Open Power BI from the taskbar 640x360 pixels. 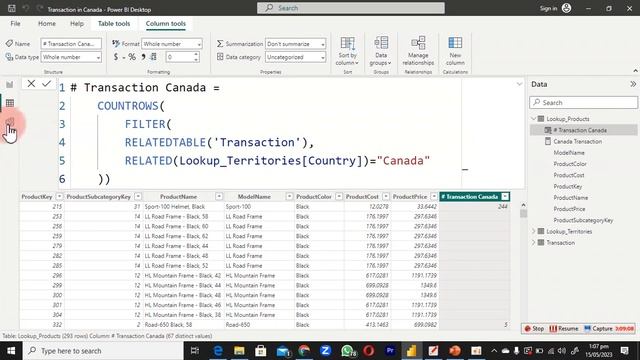[x=411, y=351]
